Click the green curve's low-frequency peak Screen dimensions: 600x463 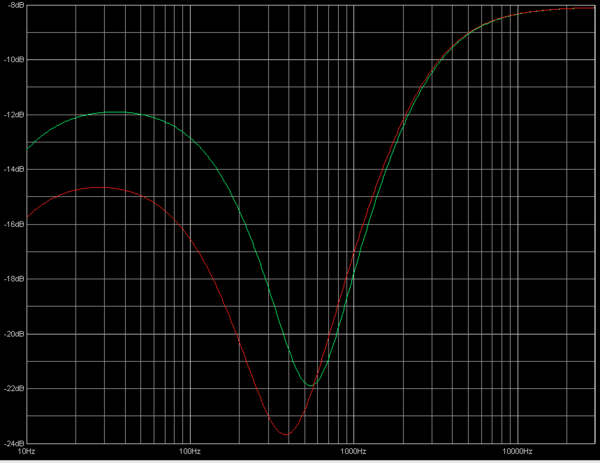point(115,112)
